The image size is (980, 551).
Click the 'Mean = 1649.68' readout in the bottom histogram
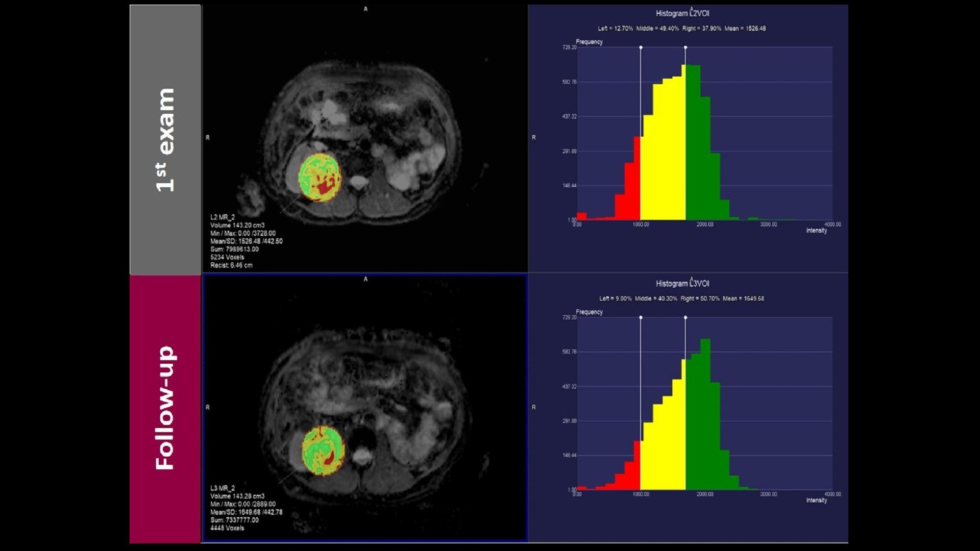pos(743,298)
